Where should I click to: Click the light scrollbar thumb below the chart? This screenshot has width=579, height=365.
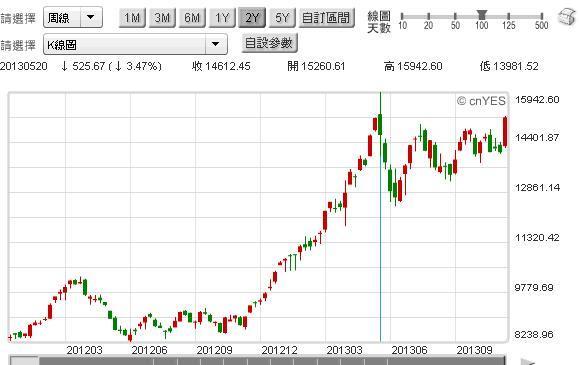24,361
